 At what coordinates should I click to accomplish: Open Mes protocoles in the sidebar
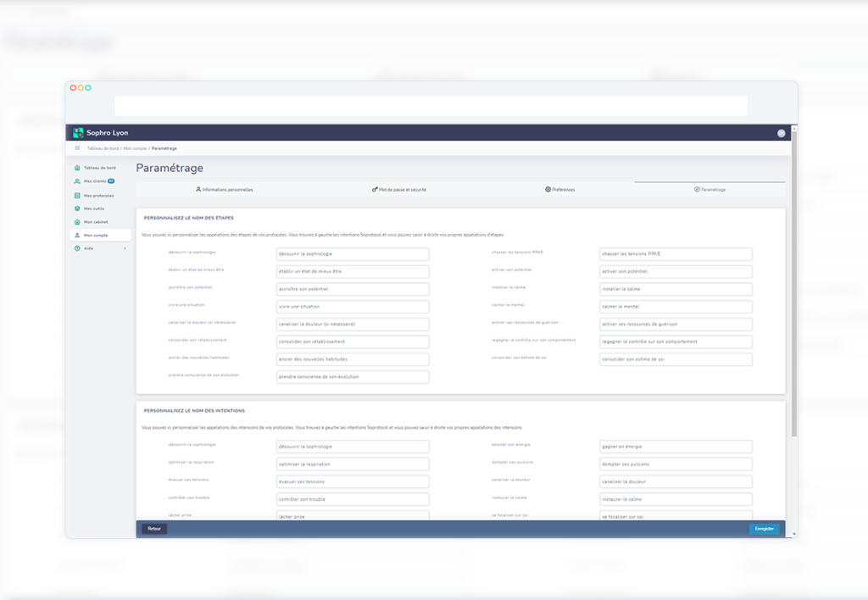(98, 195)
